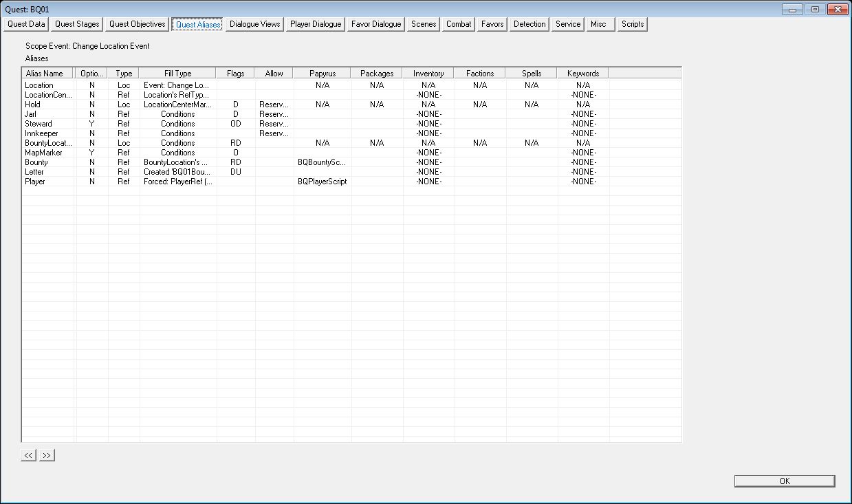Open the Quest Data tab
852x504 pixels.
[26, 24]
